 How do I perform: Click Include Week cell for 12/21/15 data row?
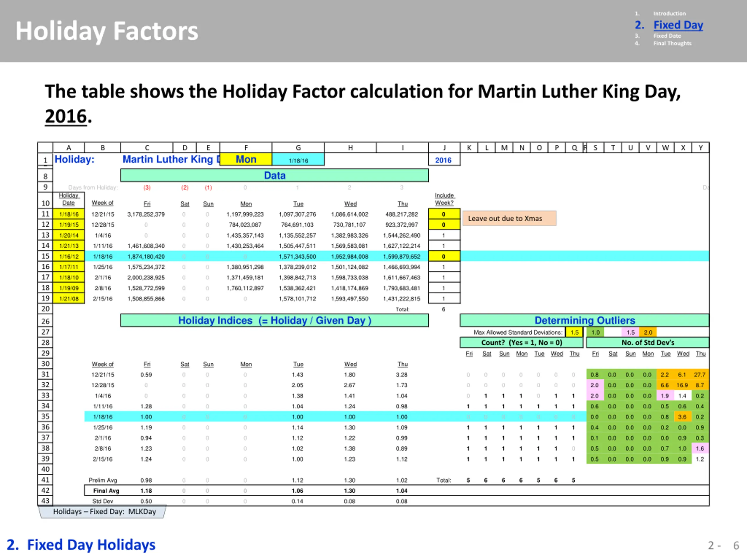pos(444,214)
